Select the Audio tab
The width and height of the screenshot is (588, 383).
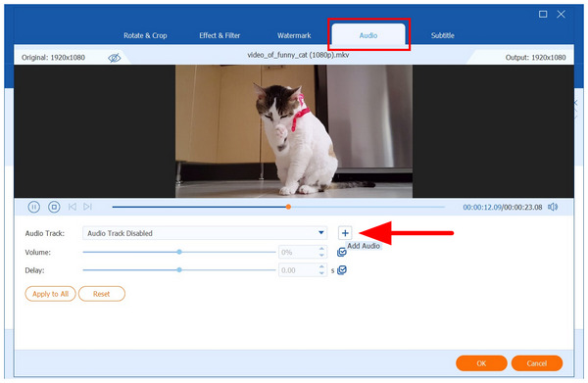368,35
